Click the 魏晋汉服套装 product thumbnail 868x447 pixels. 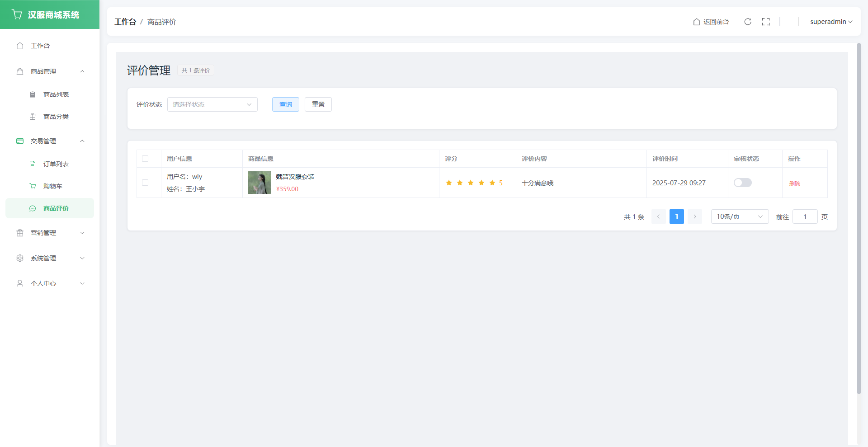(x=259, y=183)
